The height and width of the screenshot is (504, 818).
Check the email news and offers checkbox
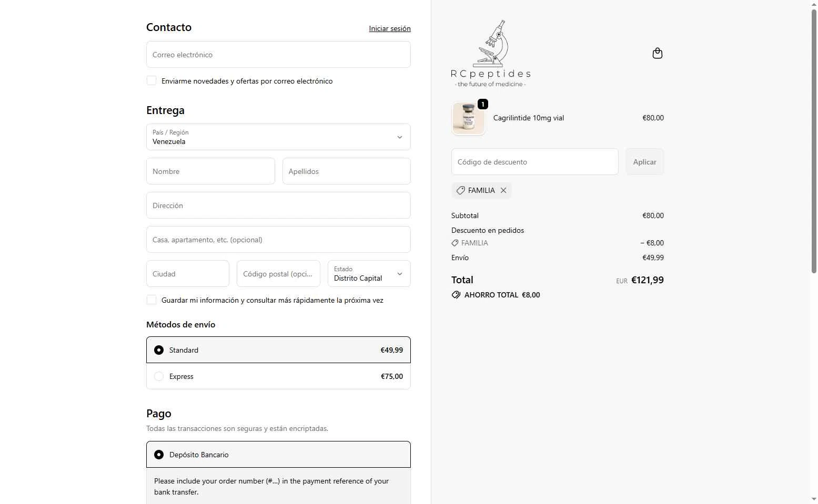152,80
